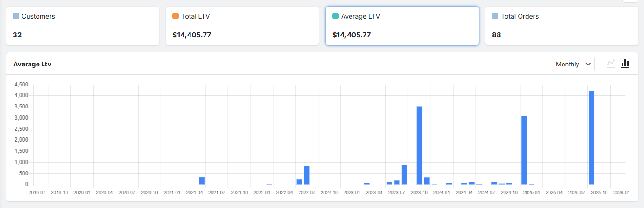Select the Total LTV metric card
This screenshot has height=208, width=644.
(242, 26)
